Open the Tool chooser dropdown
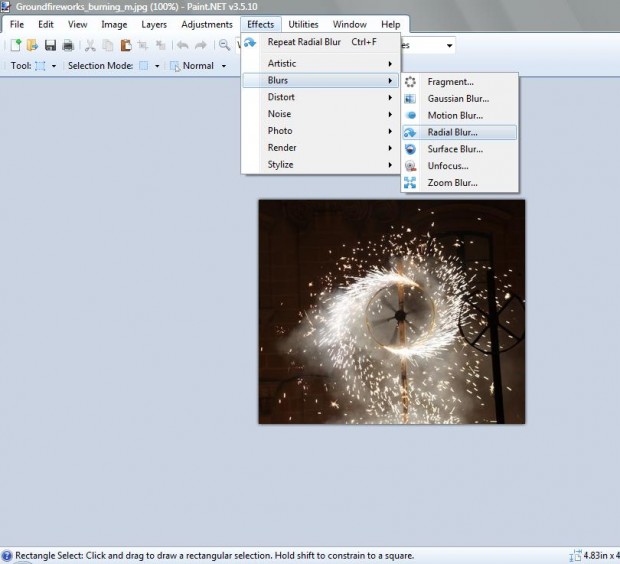Image resolution: width=620 pixels, height=564 pixels. pyautogui.click(x=46, y=66)
